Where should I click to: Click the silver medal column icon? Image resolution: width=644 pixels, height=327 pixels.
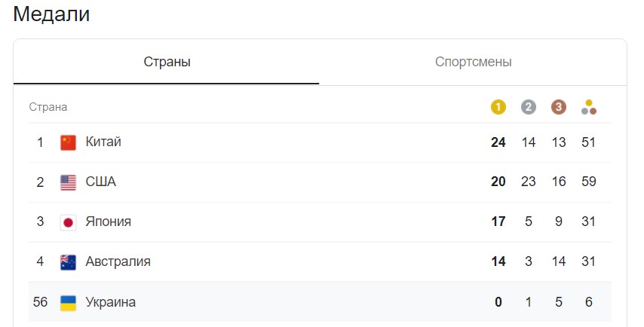click(528, 107)
